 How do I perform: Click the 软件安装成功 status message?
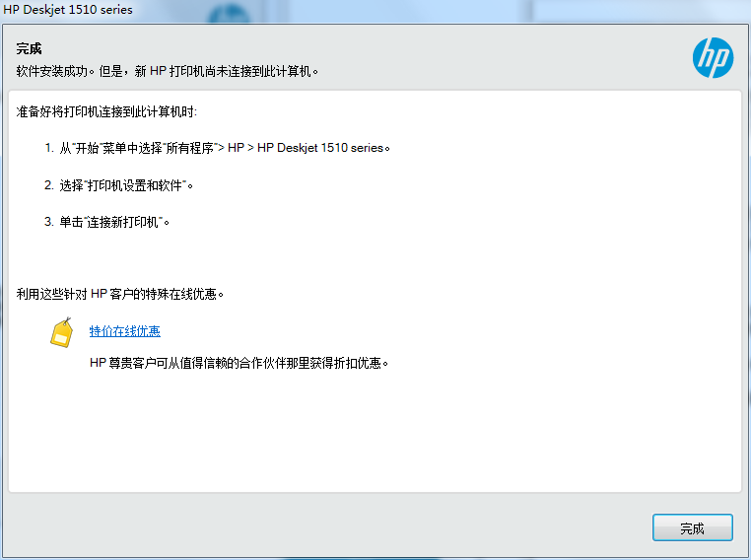(x=168, y=71)
